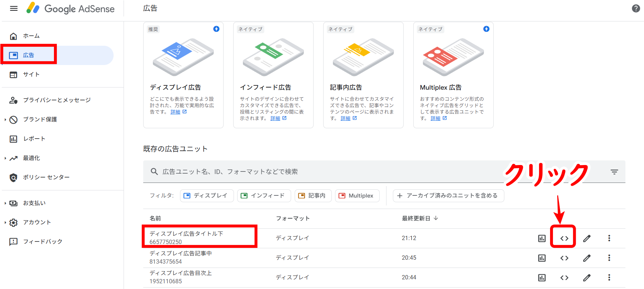The height and width of the screenshot is (289, 644).
Task: Open more options for ディスプレイ広告タイトル下
Action: (609, 238)
